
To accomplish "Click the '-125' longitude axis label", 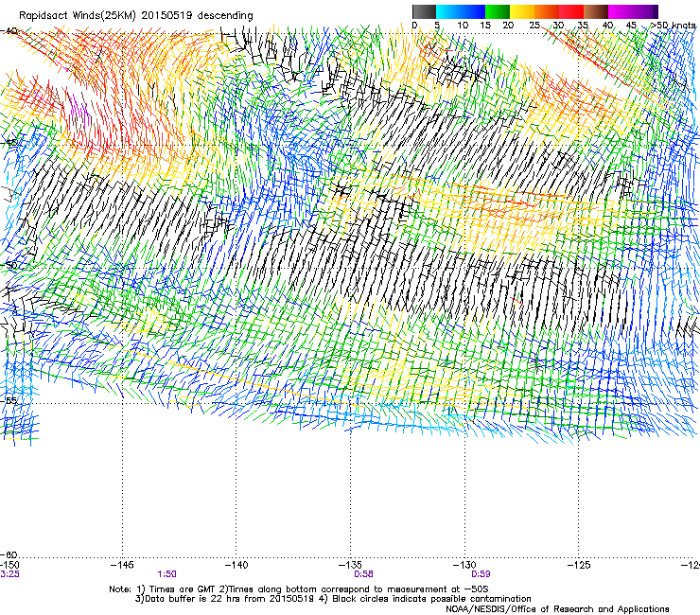I will point(579,565).
